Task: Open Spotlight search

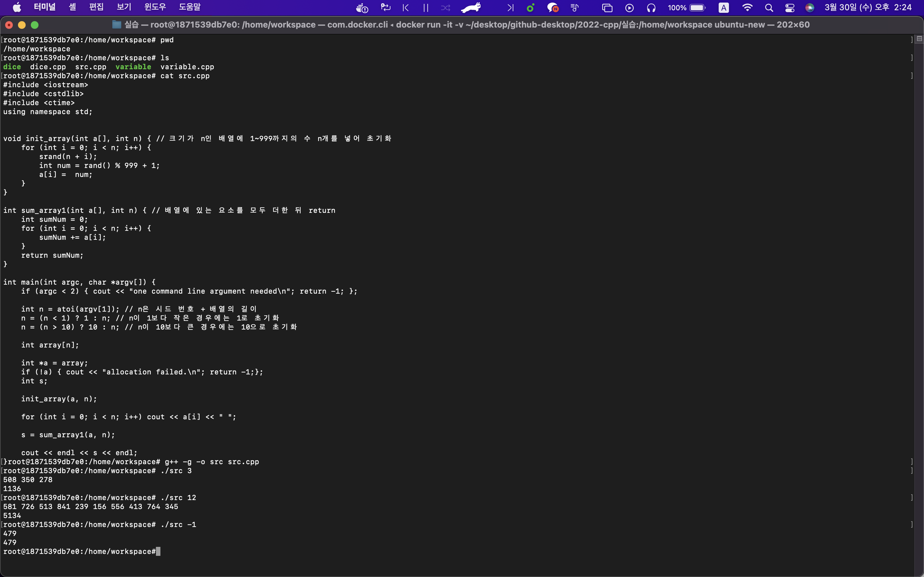Action: click(x=769, y=8)
